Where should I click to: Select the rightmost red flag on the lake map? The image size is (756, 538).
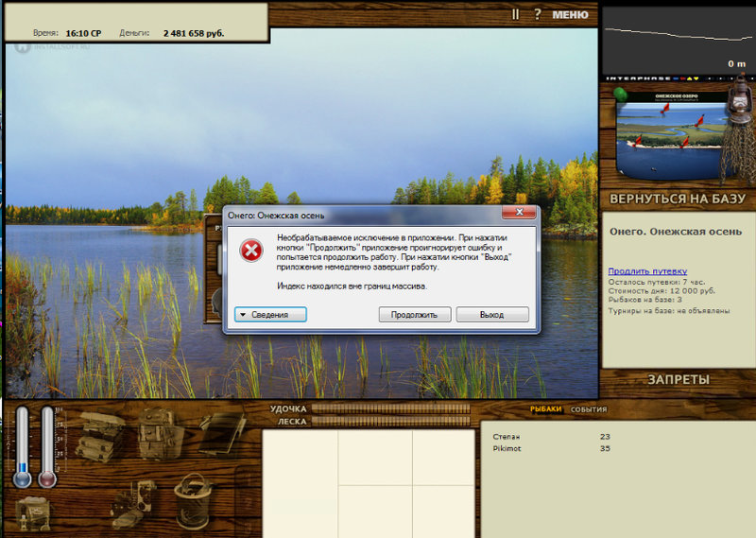click(699, 121)
